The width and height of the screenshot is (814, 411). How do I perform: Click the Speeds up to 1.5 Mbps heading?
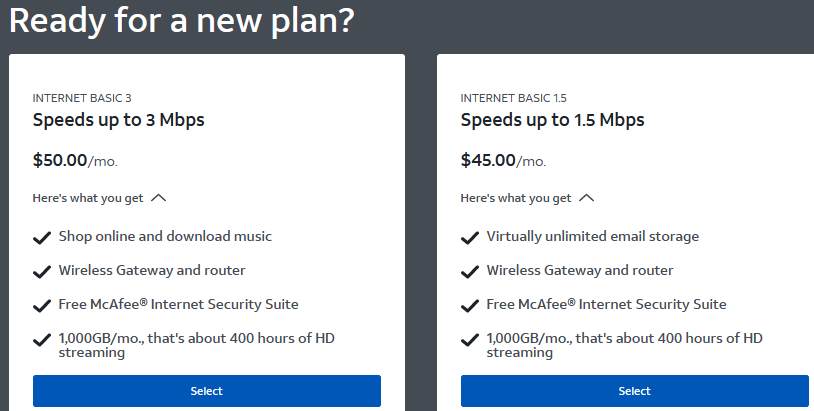tap(552, 120)
